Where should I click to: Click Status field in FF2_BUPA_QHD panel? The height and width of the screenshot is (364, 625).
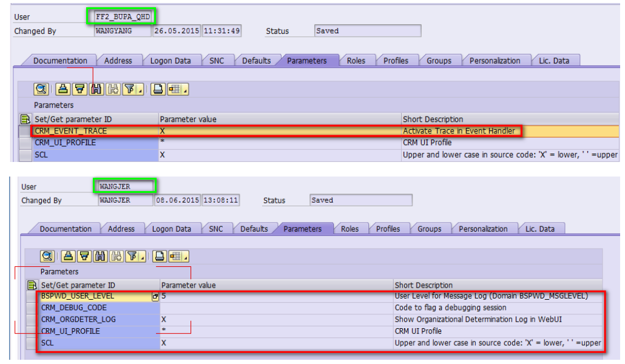368,31
